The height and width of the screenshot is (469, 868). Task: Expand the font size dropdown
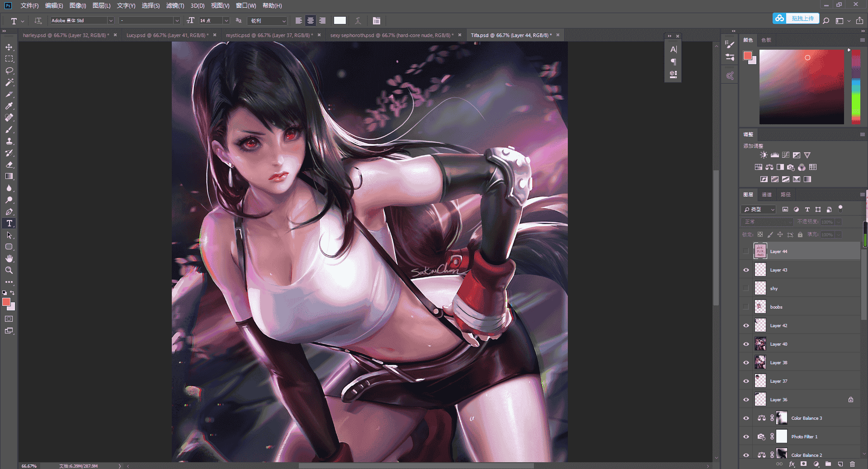(x=226, y=20)
